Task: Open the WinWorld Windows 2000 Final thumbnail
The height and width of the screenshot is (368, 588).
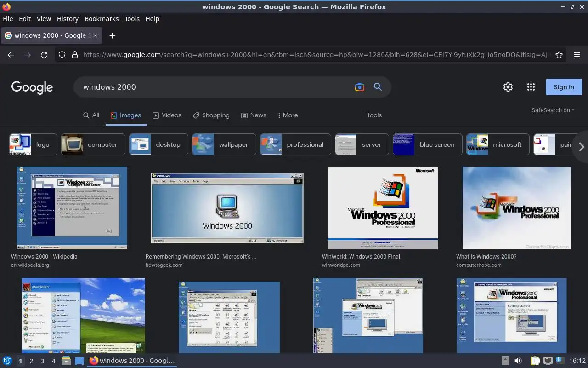Action: 383,208
